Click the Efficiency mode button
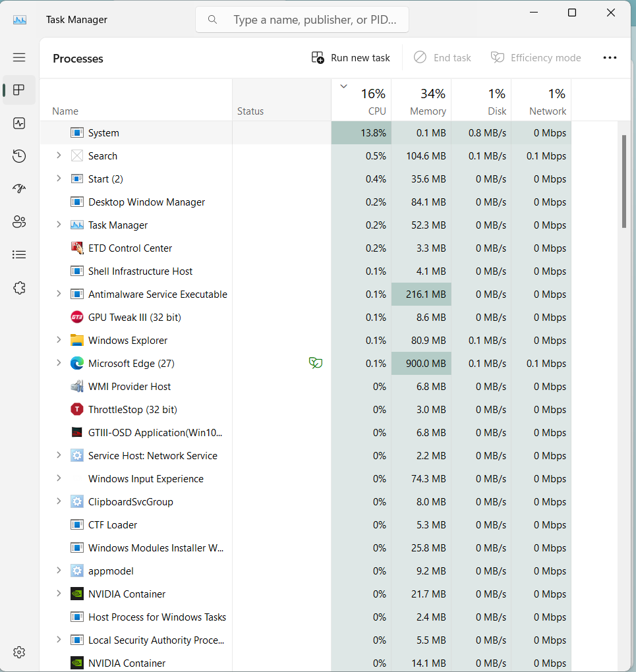The image size is (636, 672). coord(536,57)
